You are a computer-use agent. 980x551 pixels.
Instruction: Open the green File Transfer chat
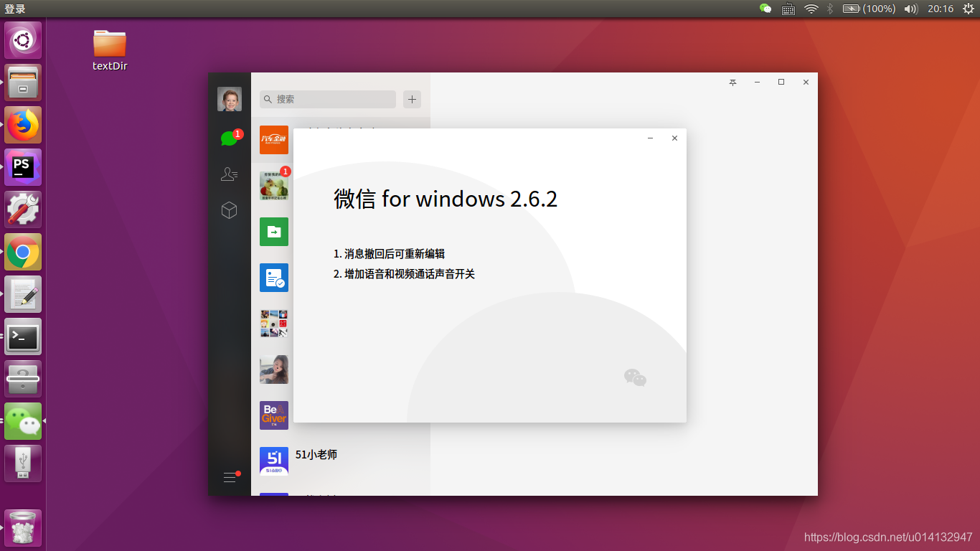coord(274,232)
